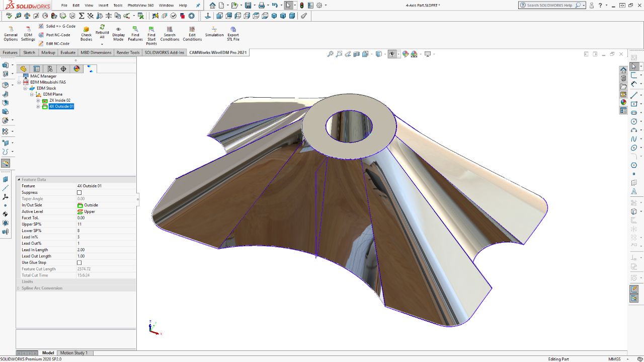Image resolution: width=644 pixels, height=362 pixels.
Task: Click Find Start Points
Action: [151, 33]
